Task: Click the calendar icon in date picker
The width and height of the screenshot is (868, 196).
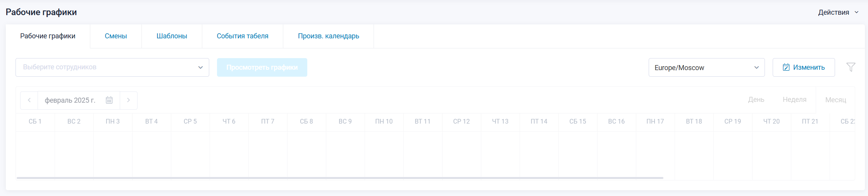Action: point(109,100)
